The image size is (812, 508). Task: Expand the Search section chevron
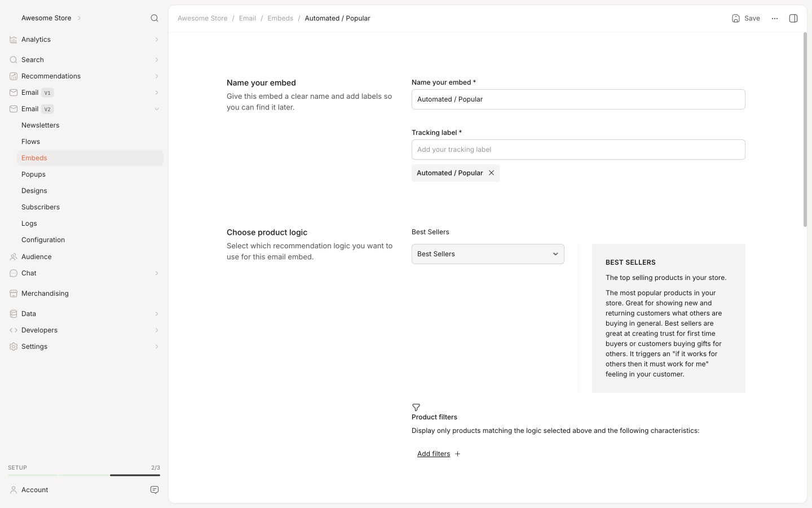[x=157, y=60]
